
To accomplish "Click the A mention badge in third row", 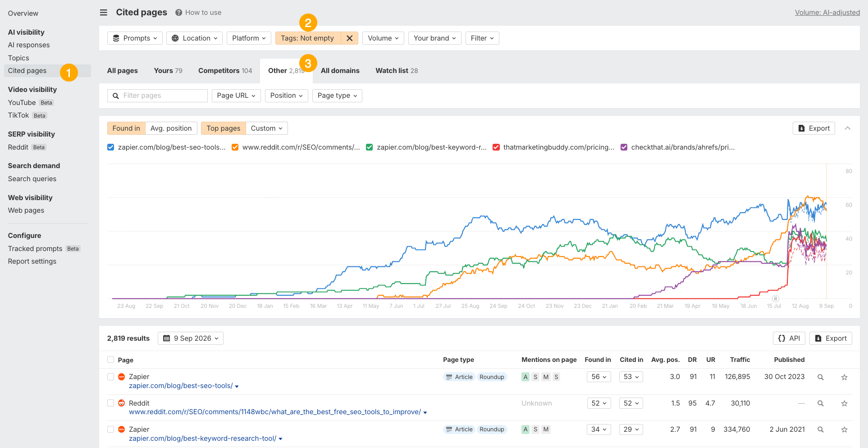I will click(525, 430).
